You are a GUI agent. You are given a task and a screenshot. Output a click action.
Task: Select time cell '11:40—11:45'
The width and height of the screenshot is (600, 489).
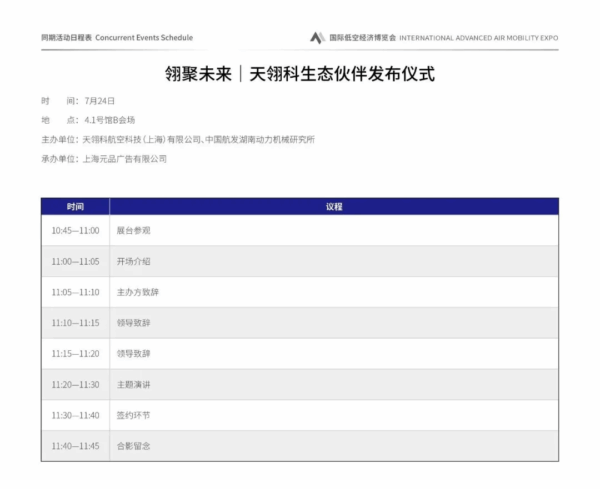[x=75, y=446]
